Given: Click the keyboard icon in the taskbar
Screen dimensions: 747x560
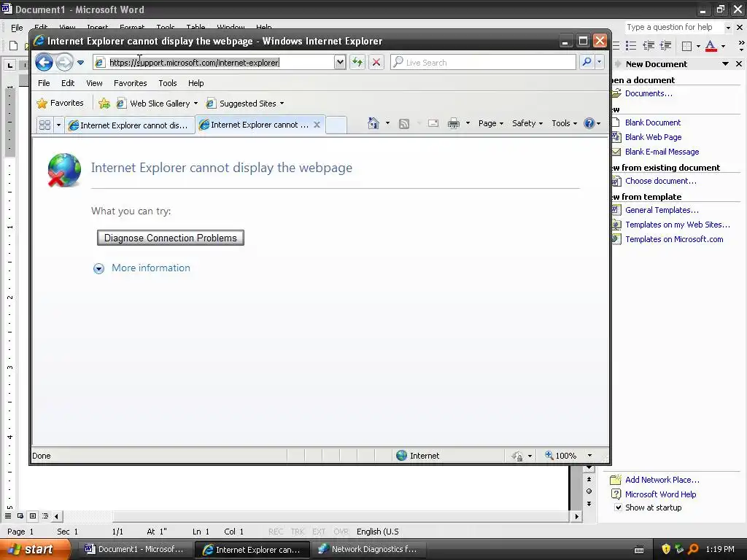Looking at the screenshot, I should 639,550.
